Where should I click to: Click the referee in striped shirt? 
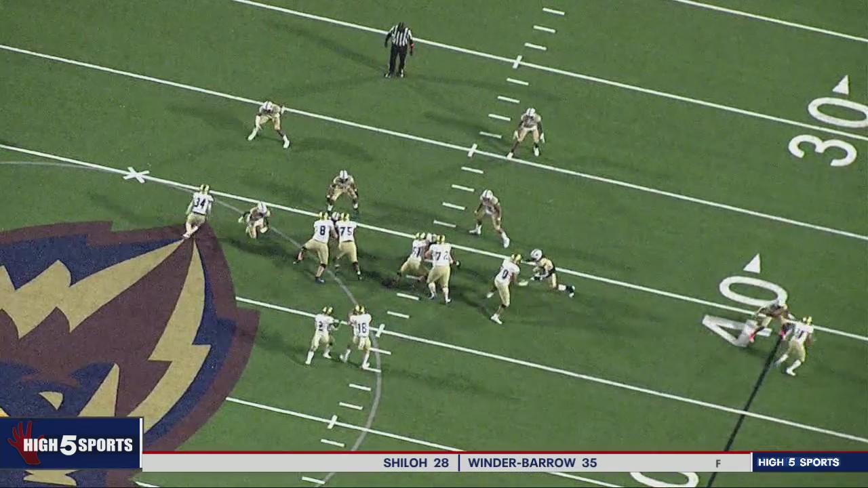click(399, 49)
